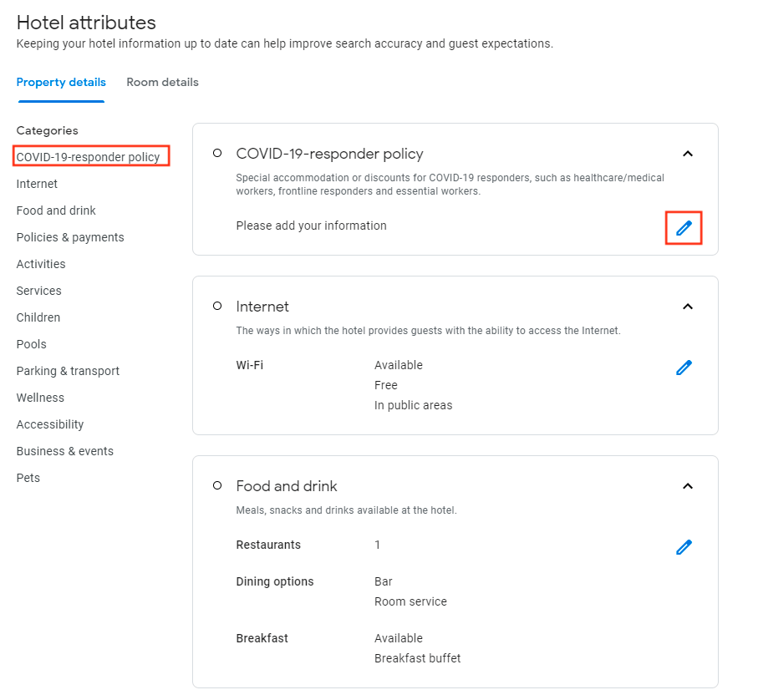The height and width of the screenshot is (700, 758).
Task: Switch to the Room details tab
Action: point(162,82)
